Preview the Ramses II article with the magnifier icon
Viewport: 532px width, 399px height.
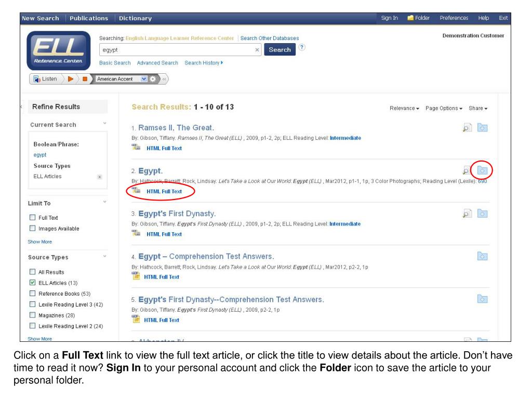(467, 128)
